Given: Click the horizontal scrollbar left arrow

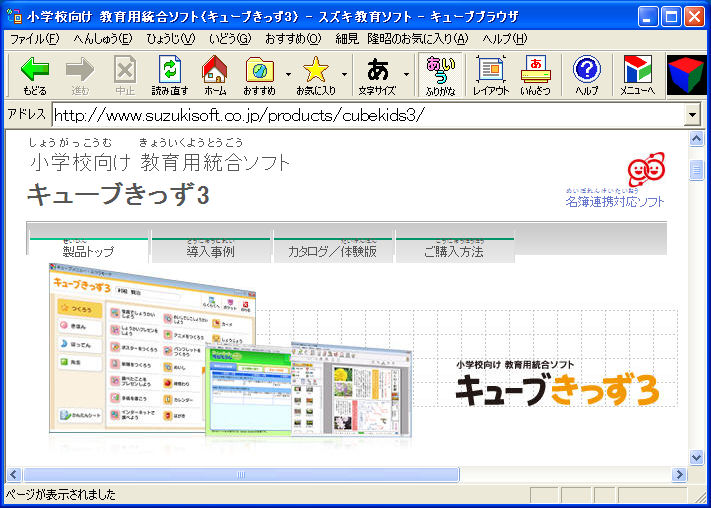Looking at the screenshot, I should pos(14,474).
